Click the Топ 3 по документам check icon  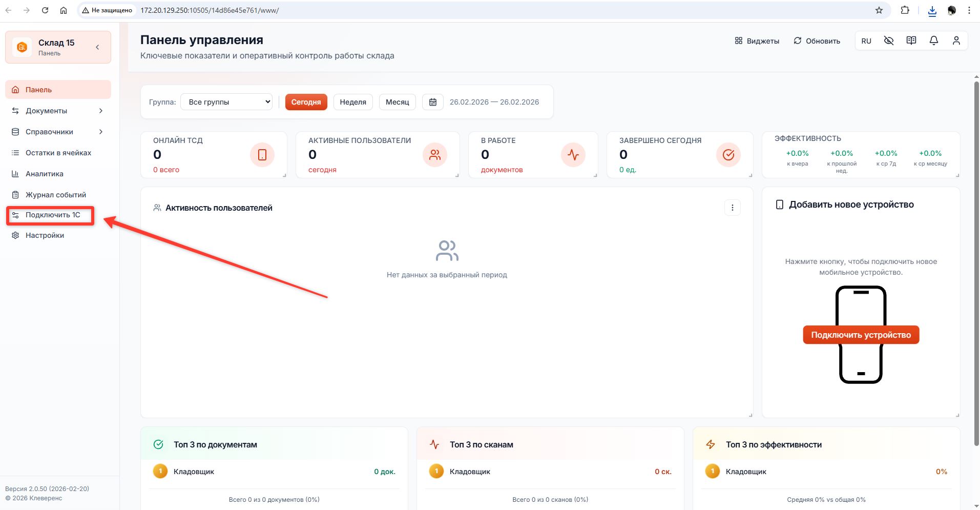158,444
